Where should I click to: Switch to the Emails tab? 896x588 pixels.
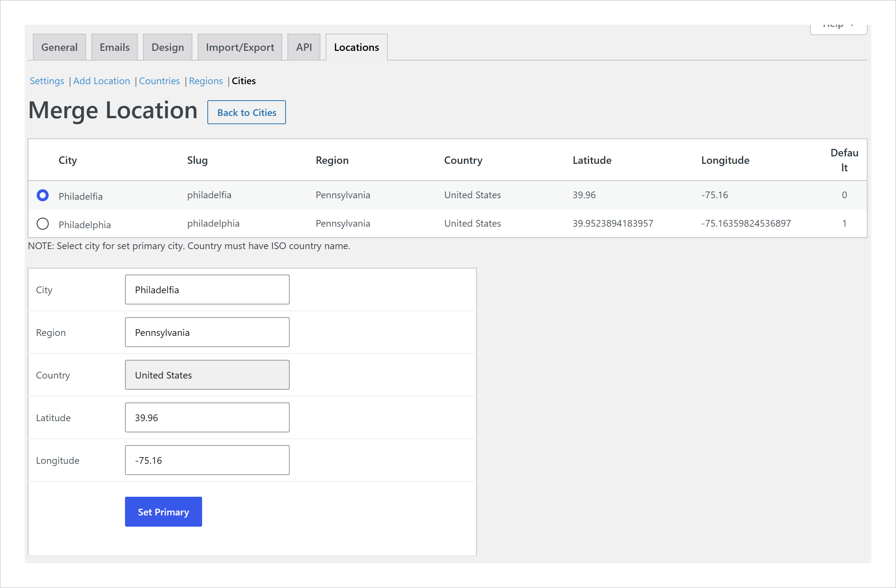pyautogui.click(x=115, y=48)
